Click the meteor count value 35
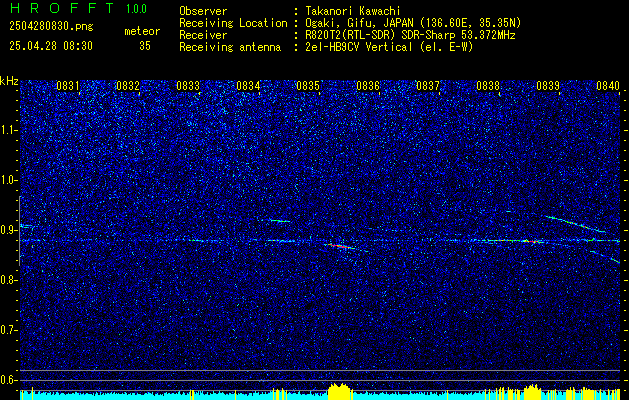The width and height of the screenshot is (629, 400). click(x=145, y=46)
